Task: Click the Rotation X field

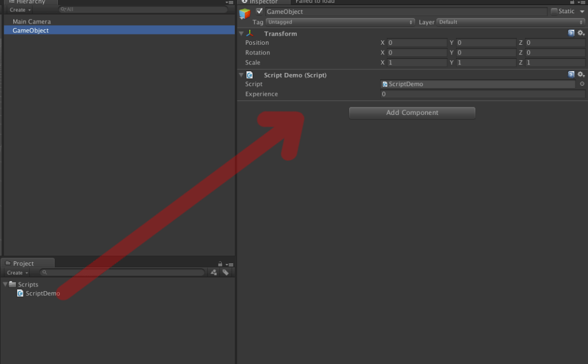Action: coord(417,52)
